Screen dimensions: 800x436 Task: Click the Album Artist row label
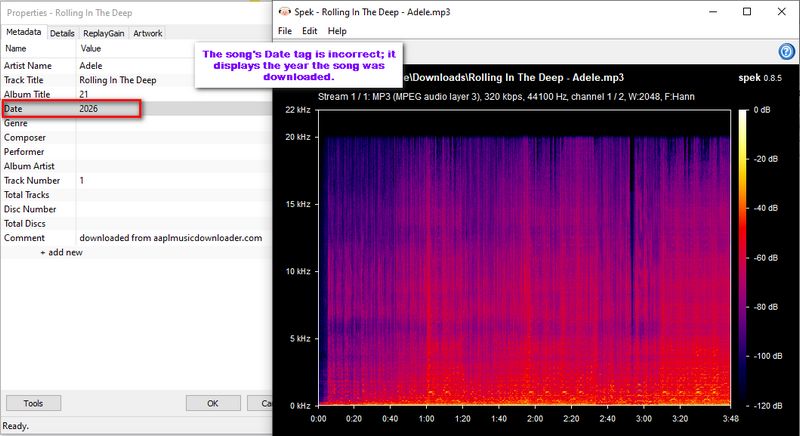pyautogui.click(x=29, y=166)
